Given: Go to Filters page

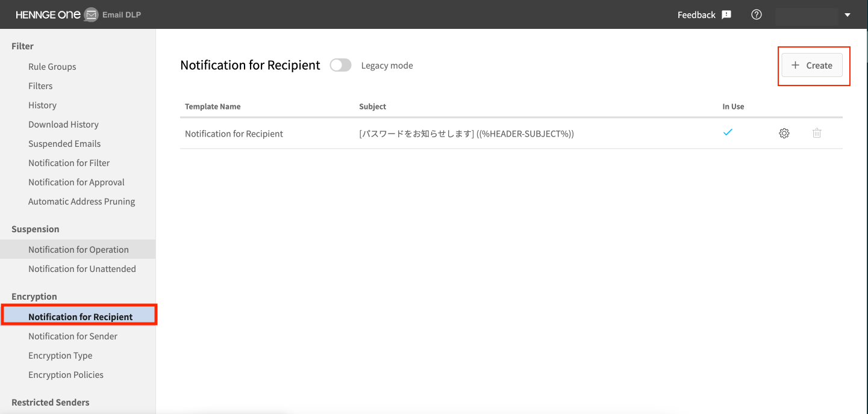Looking at the screenshot, I should pos(40,86).
